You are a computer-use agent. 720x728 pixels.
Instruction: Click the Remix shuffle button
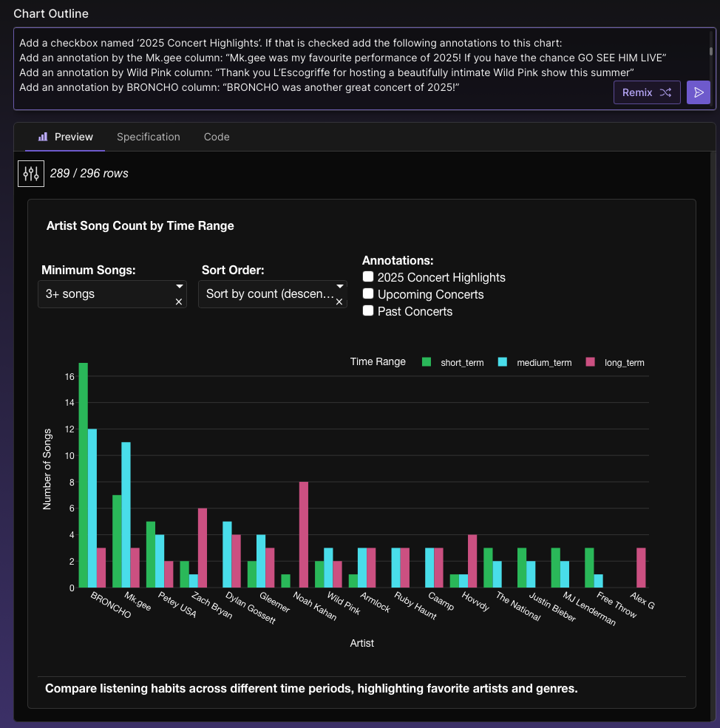[647, 92]
